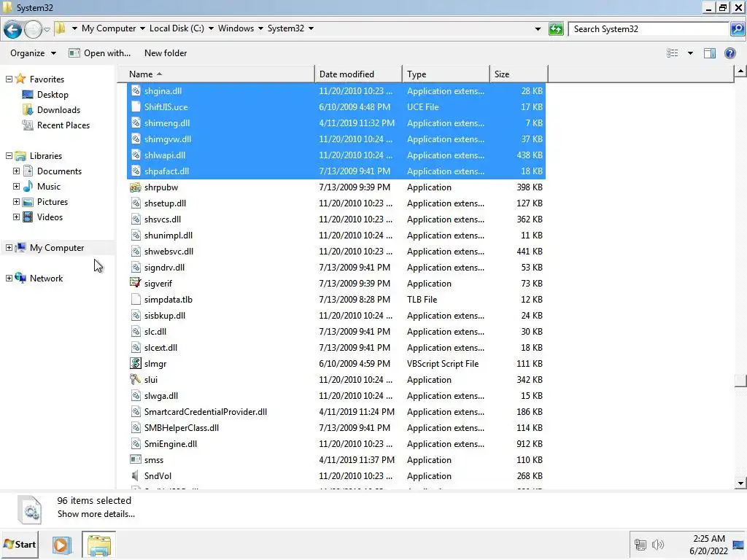Click the Downloads folder icon
This screenshot has height=560, width=747.
pyautogui.click(x=28, y=110)
